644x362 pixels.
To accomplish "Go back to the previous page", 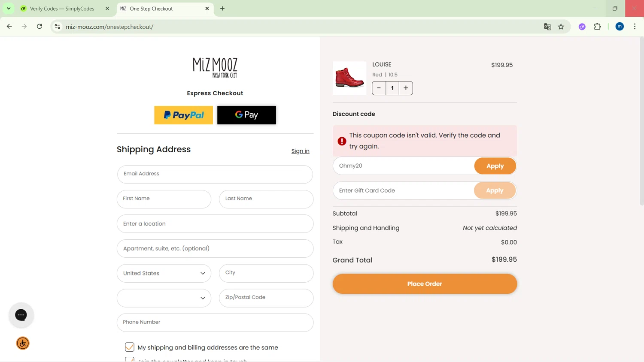I will [9, 27].
